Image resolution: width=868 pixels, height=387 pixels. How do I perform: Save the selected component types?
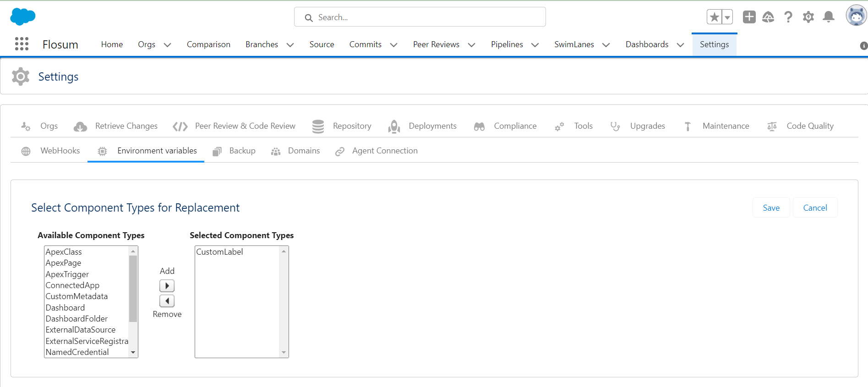tap(771, 208)
